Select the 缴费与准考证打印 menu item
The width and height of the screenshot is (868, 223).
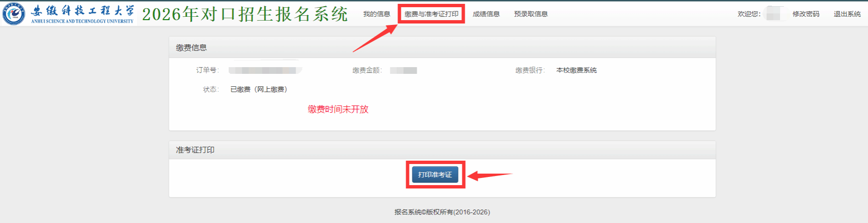click(432, 14)
